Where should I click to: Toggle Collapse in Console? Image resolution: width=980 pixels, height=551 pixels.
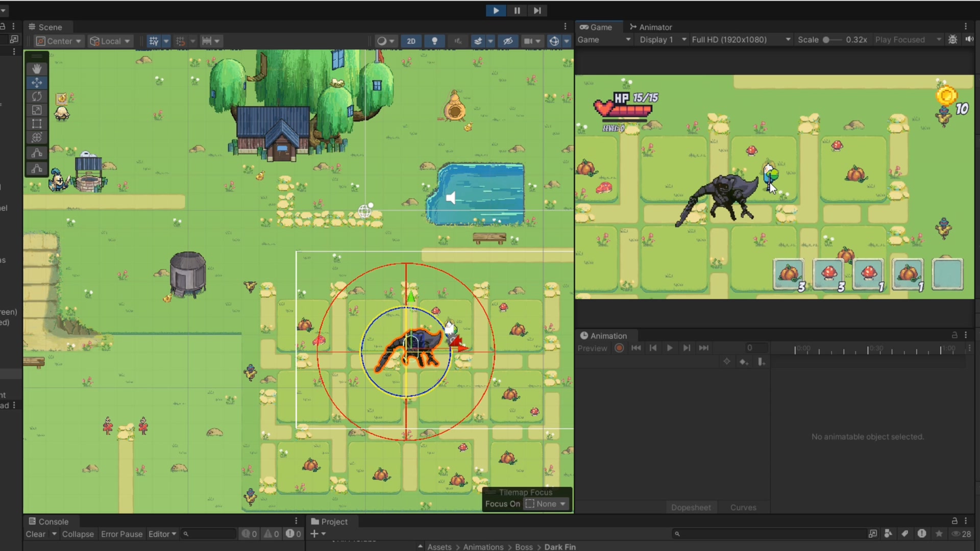click(x=78, y=534)
